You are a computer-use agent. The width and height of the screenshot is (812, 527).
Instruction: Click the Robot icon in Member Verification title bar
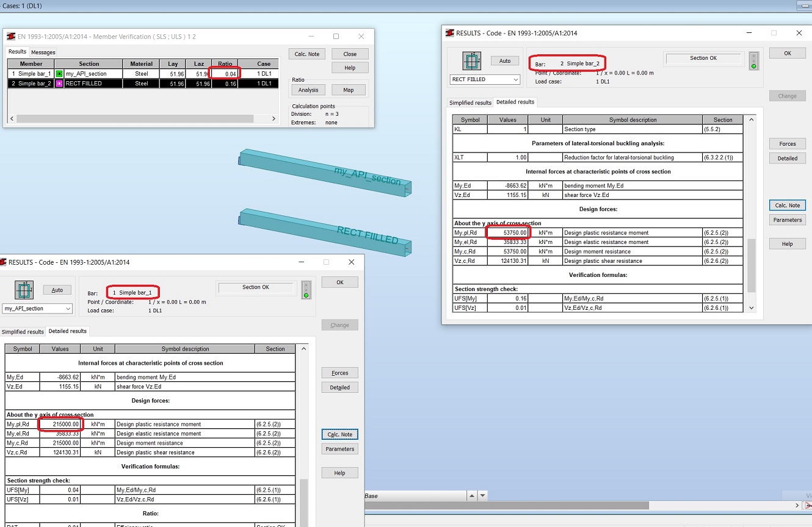[x=10, y=36]
